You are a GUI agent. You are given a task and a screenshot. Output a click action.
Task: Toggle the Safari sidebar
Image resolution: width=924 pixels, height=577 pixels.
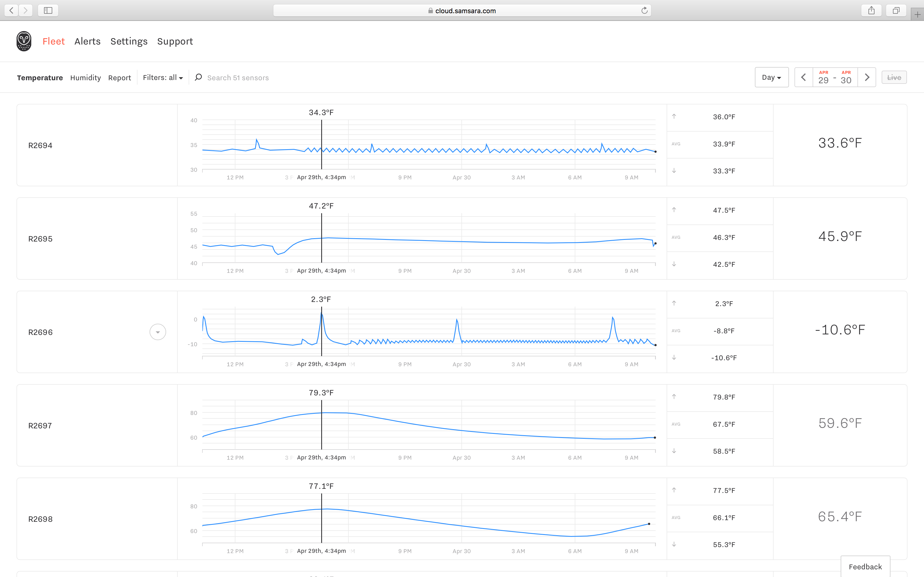(x=48, y=10)
